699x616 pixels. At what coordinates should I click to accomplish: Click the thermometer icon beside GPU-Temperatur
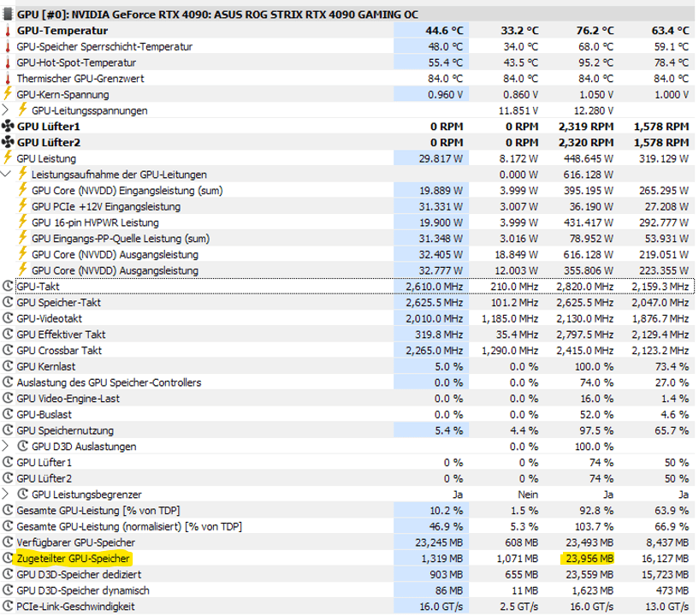(x=8, y=31)
